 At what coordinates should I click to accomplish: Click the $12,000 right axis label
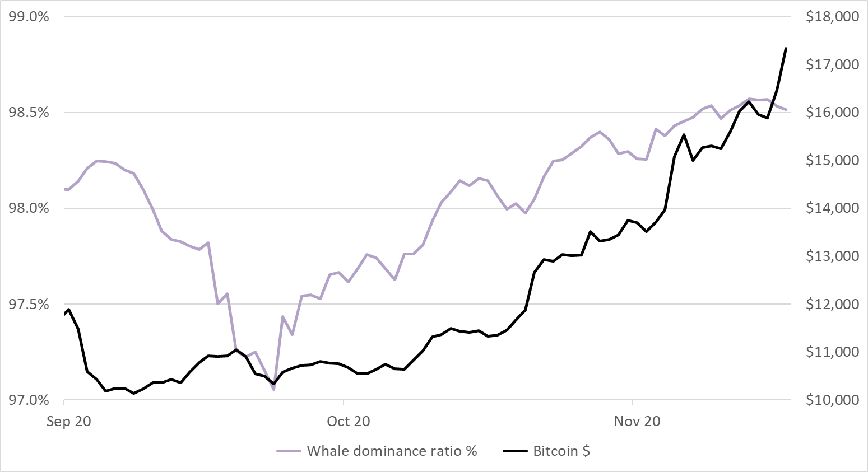pos(832,305)
